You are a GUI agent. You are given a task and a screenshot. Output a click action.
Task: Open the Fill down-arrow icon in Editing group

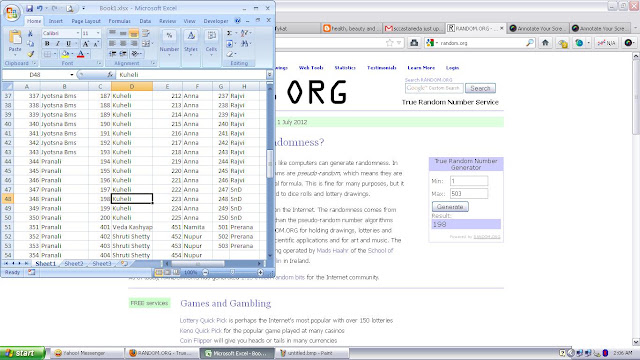pyautogui.click(x=229, y=44)
